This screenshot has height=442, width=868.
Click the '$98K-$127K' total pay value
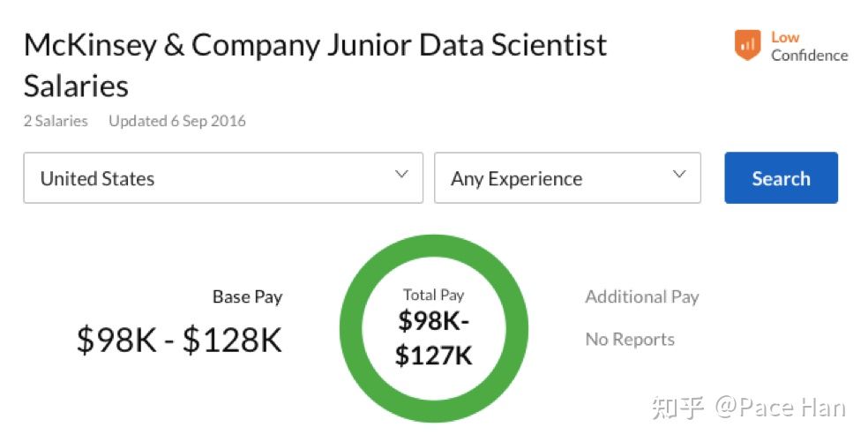433,338
